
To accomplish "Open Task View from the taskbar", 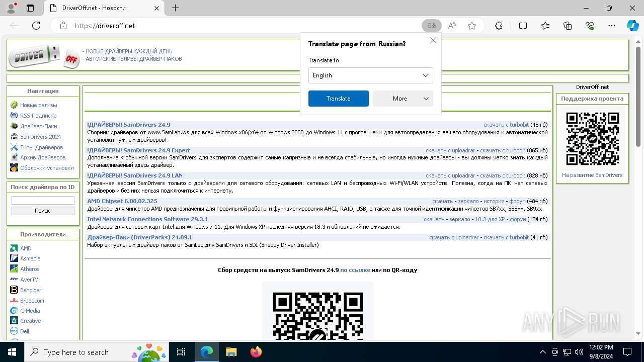I will [181, 352].
